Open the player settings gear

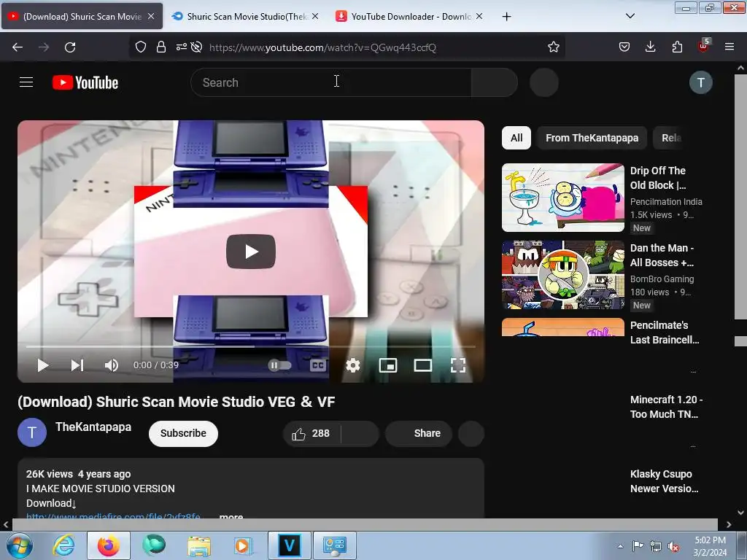point(353,365)
